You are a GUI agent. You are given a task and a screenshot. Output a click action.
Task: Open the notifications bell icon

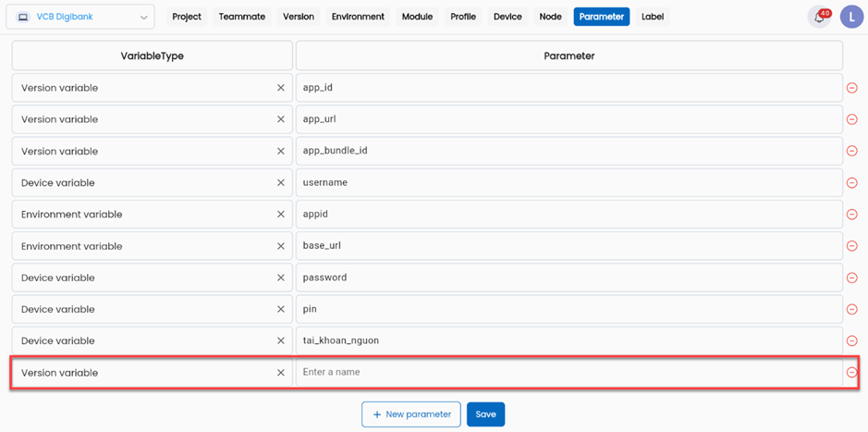coord(818,17)
